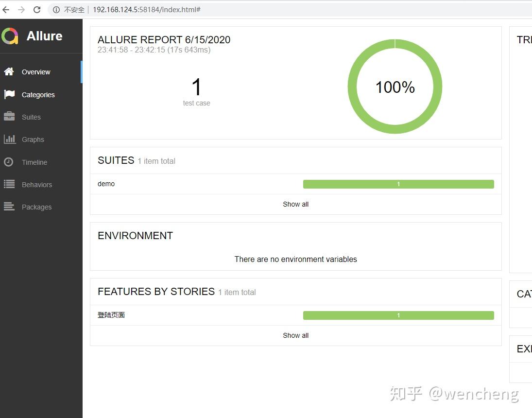Viewport: 532px width, 418px height.
Task: Click the Categories flag icon
Action: (9, 94)
